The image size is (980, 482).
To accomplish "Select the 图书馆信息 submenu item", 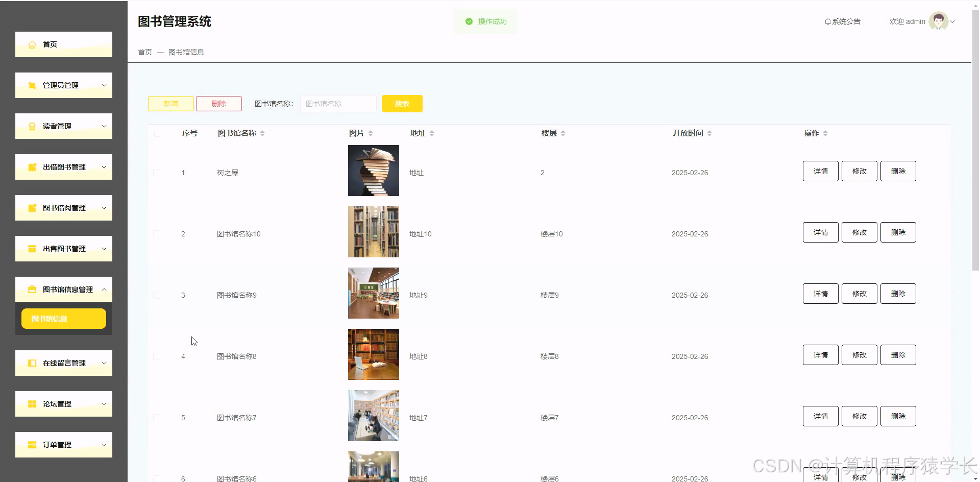I will pyautogui.click(x=63, y=318).
